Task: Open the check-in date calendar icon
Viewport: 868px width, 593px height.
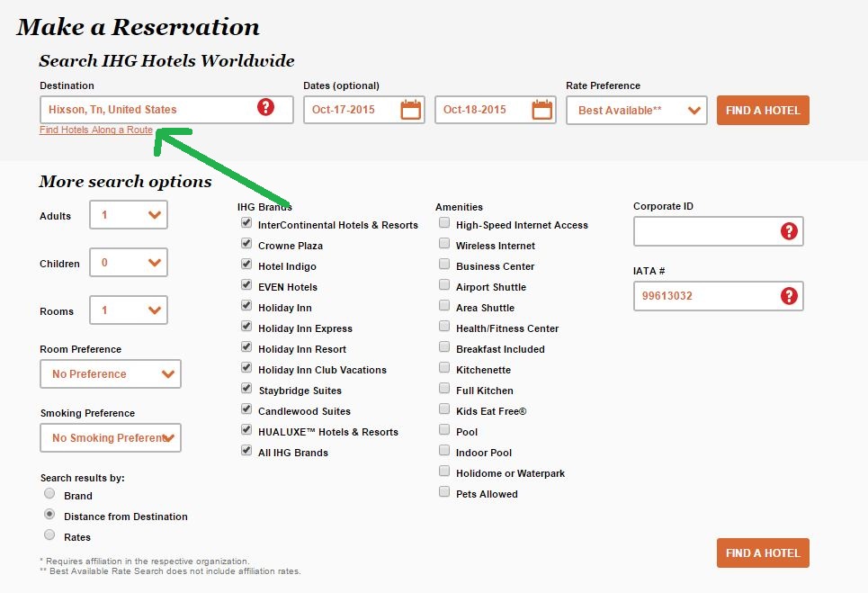Action: pyautogui.click(x=411, y=110)
